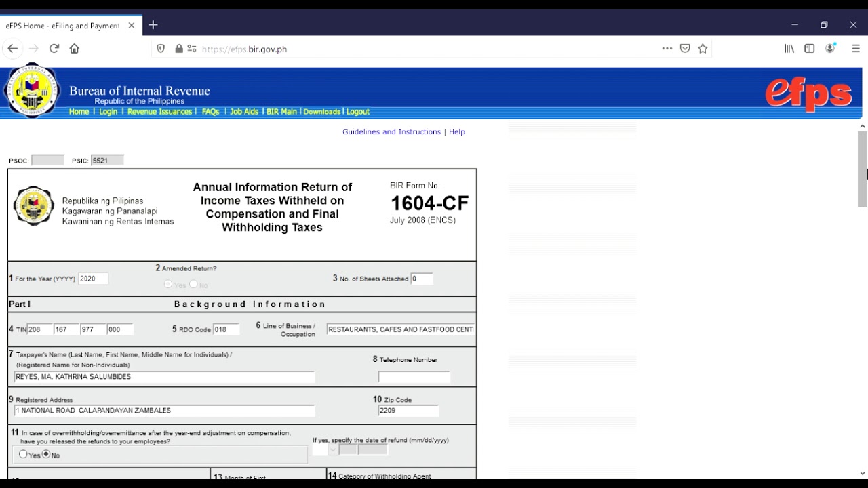The width and height of the screenshot is (868, 488).
Task: Click the Telephone Number field
Action: (414, 377)
